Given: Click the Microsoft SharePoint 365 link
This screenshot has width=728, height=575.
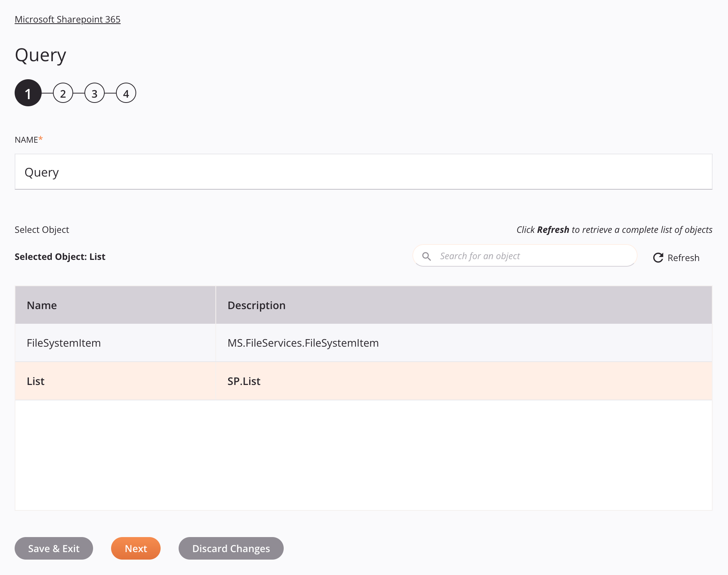Looking at the screenshot, I should coord(68,19).
